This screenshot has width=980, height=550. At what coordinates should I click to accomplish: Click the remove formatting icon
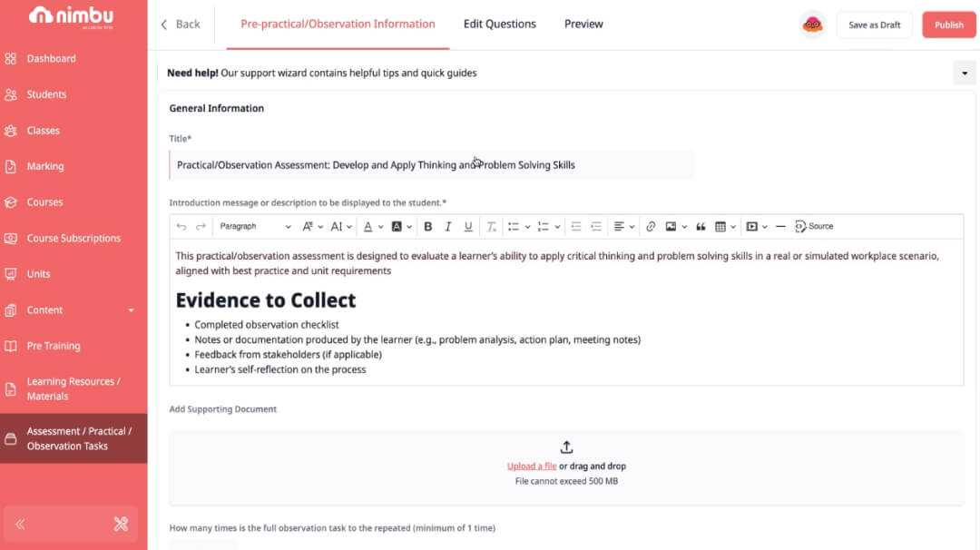click(491, 227)
